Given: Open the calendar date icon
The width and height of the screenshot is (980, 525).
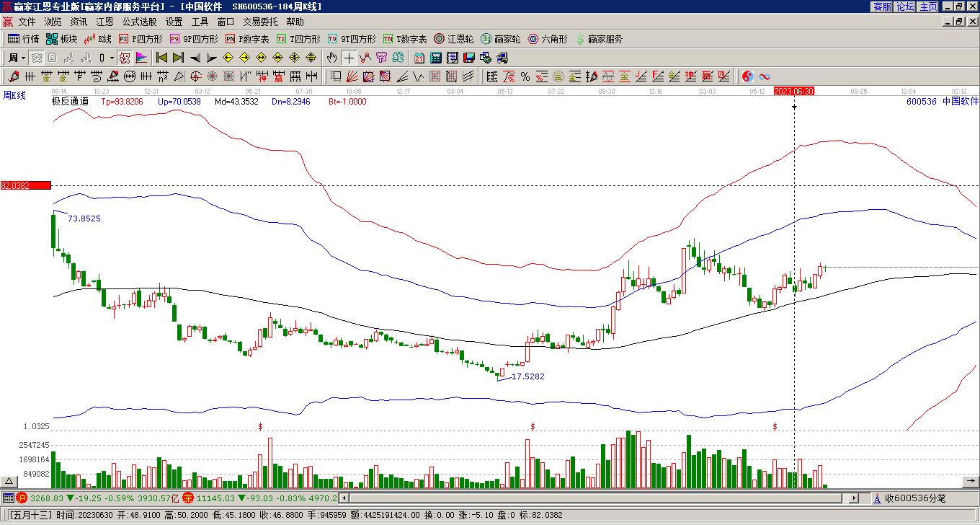Looking at the screenshot, I should click(x=419, y=58).
